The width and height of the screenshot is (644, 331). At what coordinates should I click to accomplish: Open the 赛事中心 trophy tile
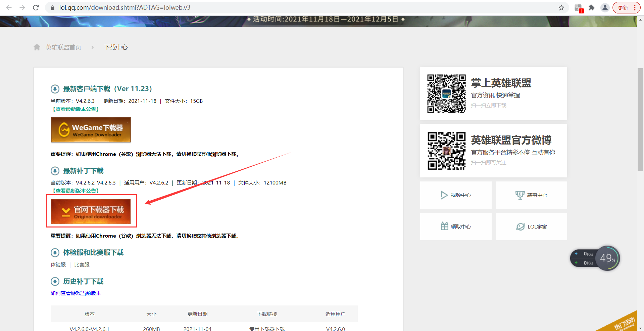click(531, 195)
